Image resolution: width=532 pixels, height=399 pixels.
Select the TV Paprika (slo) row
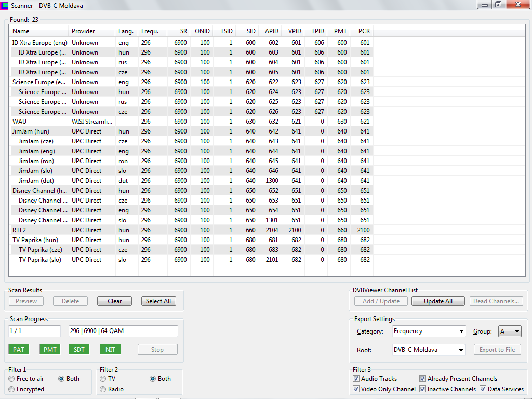[x=191, y=260]
